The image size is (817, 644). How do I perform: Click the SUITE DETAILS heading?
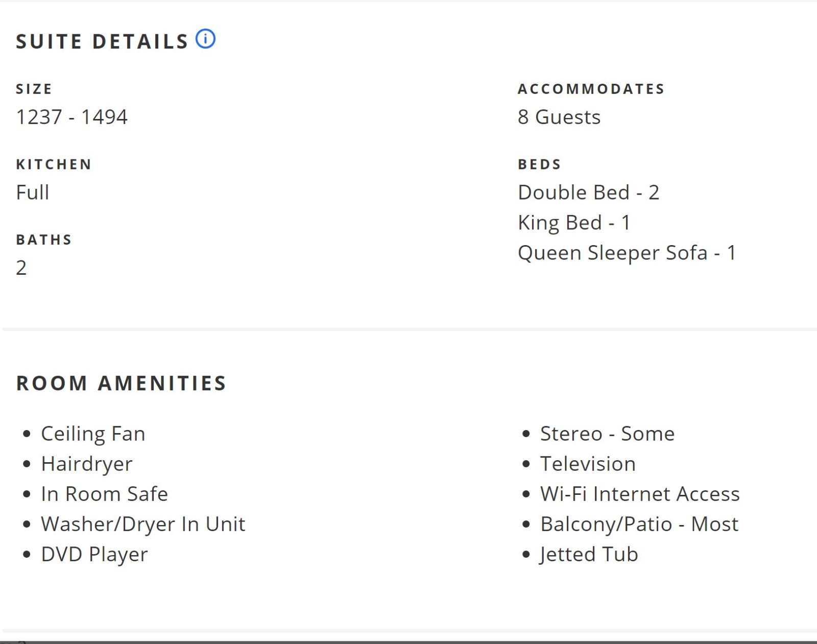(x=102, y=41)
